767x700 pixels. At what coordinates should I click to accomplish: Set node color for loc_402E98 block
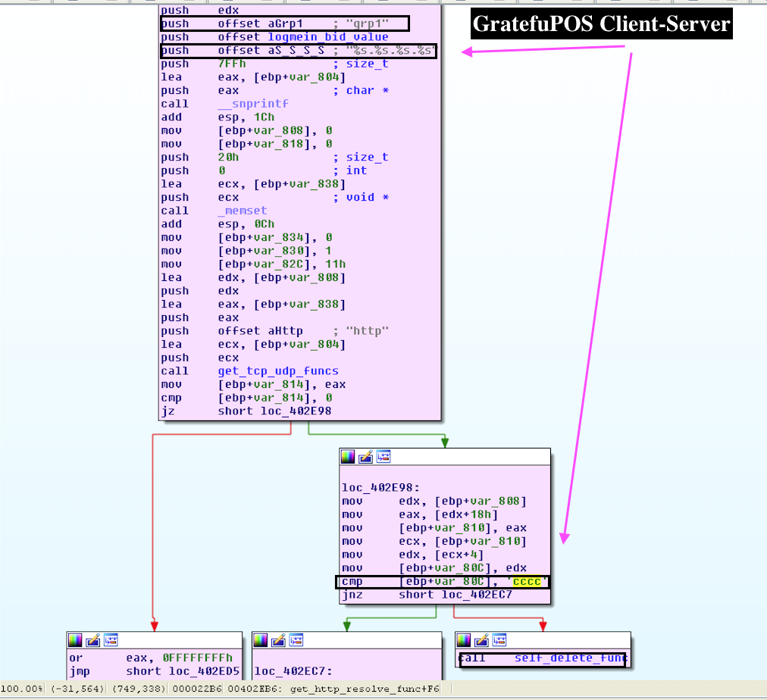point(348,457)
